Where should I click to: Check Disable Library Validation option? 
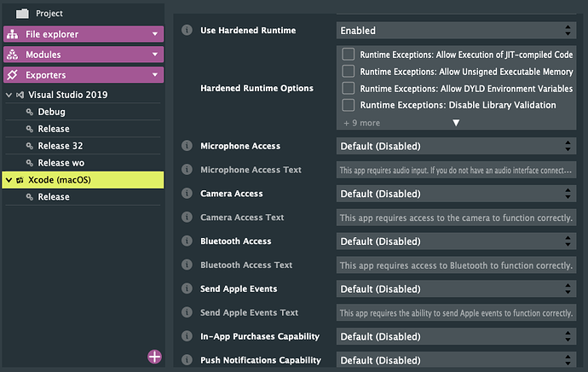tap(349, 105)
